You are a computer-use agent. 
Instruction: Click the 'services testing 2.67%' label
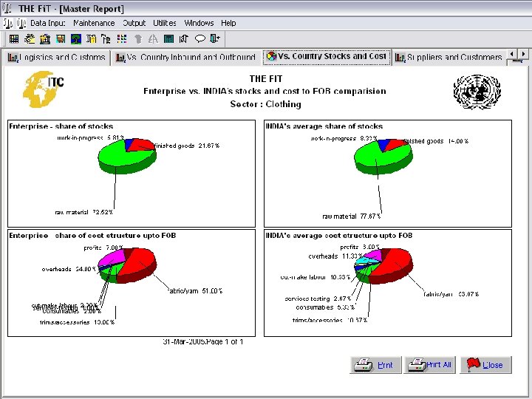coord(318,299)
